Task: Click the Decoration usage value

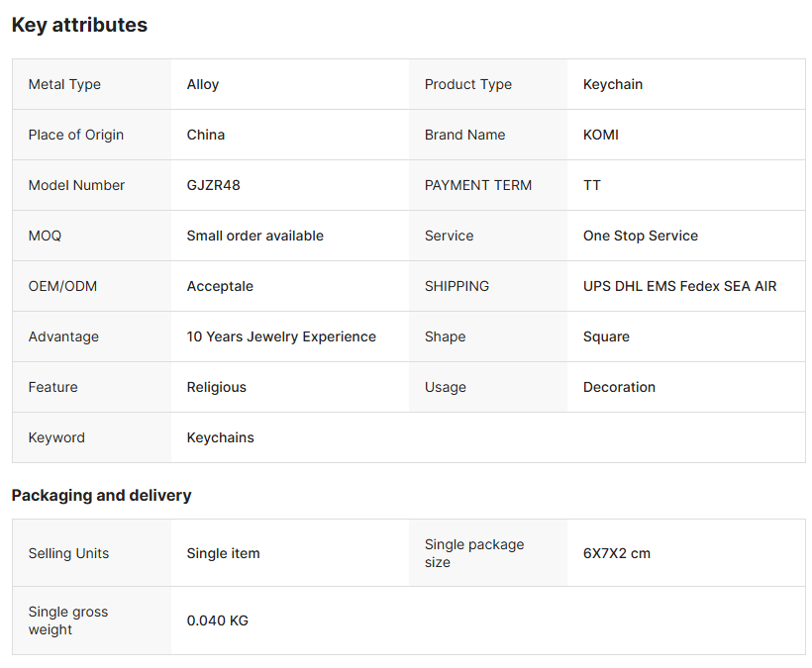Action: click(619, 387)
